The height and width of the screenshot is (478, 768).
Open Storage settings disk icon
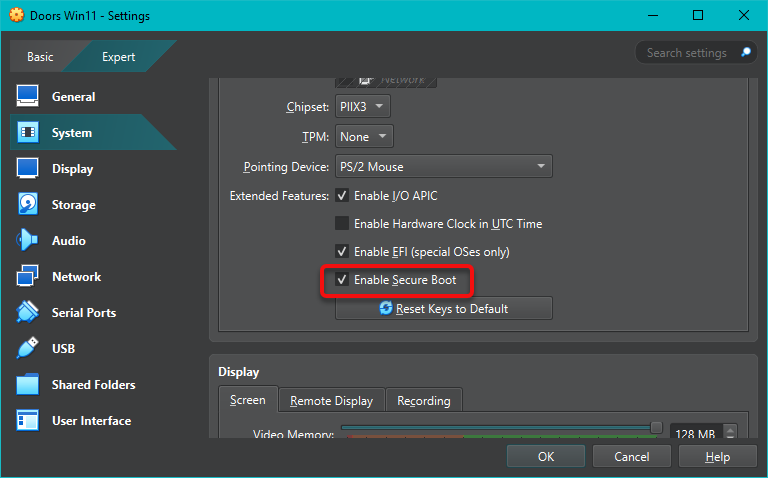tap(28, 205)
